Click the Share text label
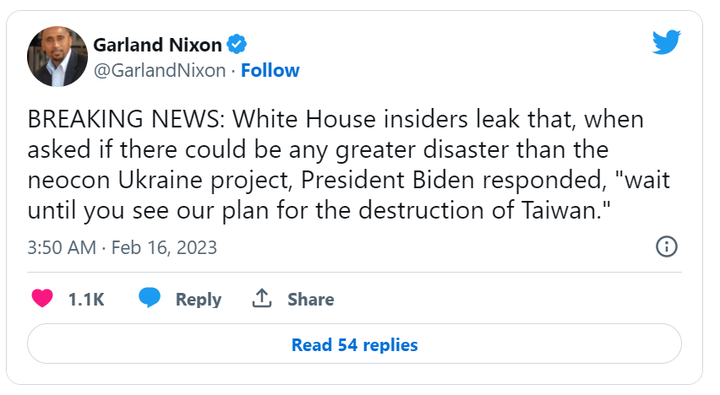This screenshot has width=720, height=395. tap(311, 299)
